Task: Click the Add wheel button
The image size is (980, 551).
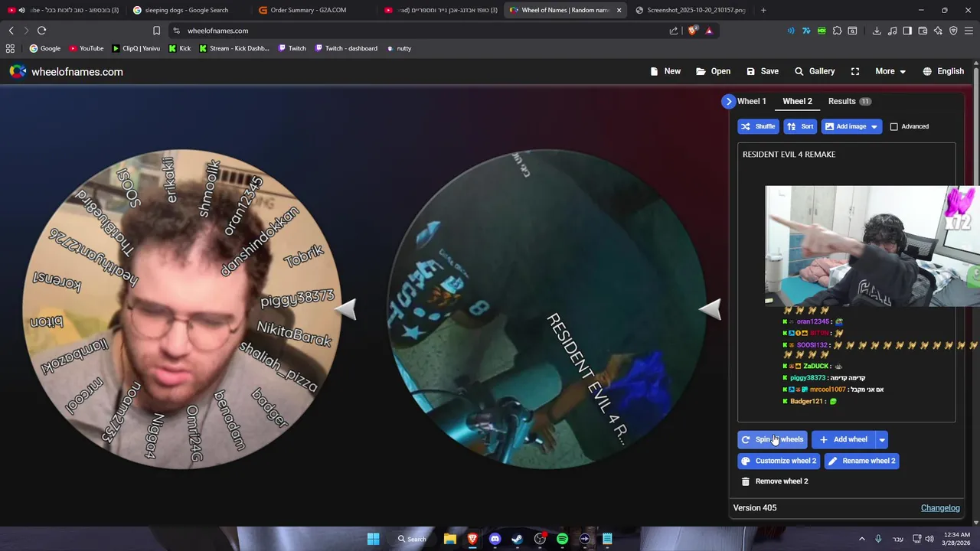Action: [x=844, y=439]
